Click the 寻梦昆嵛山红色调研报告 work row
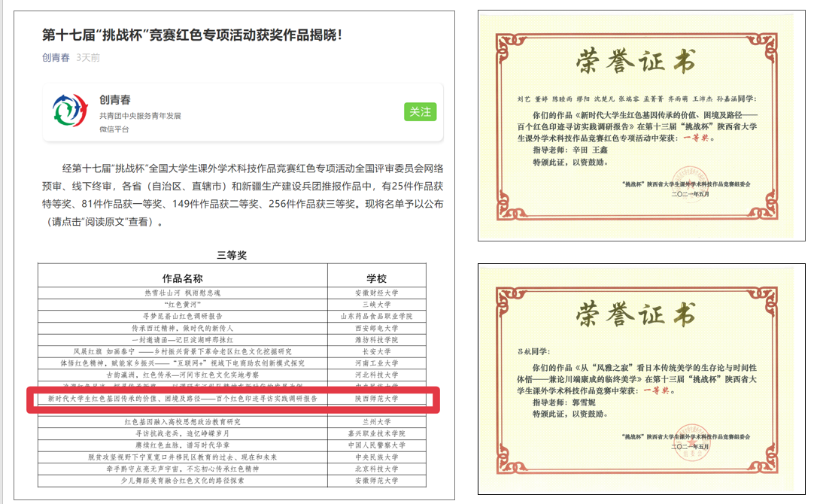This screenshot has height=504, width=814. click(182, 317)
